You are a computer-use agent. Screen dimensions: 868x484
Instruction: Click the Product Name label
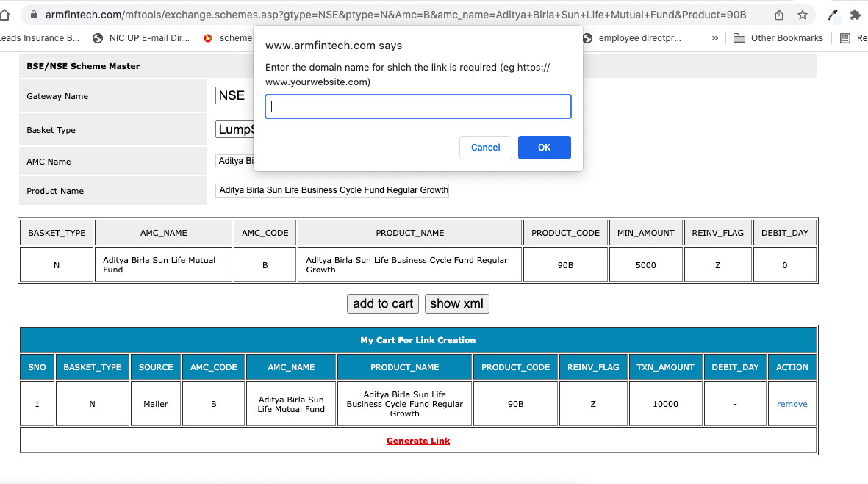(x=55, y=191)
